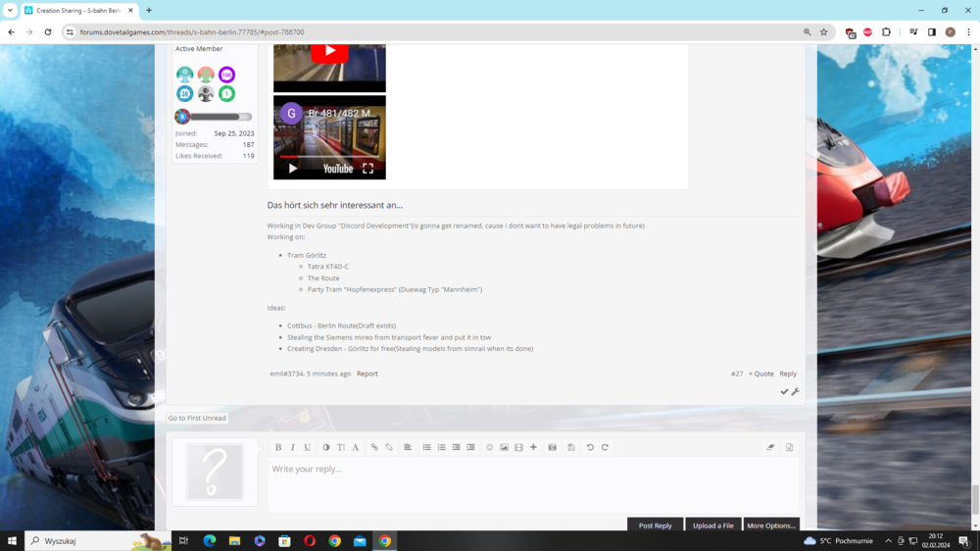Toggle italic text formatting
This screenshot has height=551, width=980.
click(292, 447)
